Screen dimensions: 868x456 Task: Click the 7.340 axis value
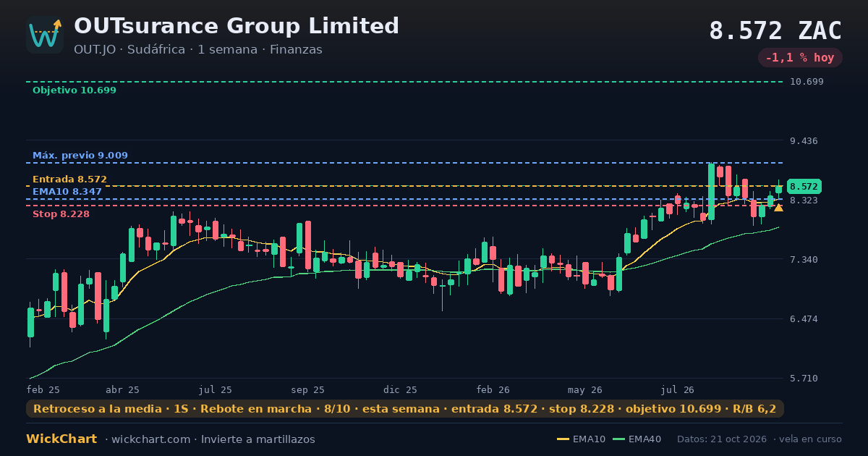804,260
